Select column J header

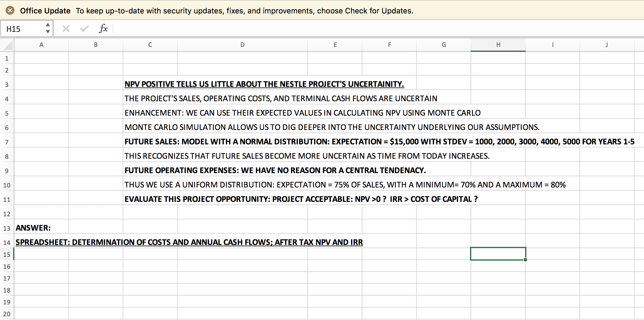(x=607, y=45)
